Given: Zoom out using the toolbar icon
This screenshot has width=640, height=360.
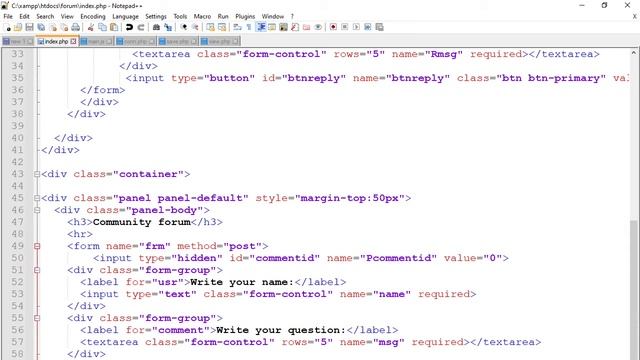Looking at the screenshot, I should [195, 27].
